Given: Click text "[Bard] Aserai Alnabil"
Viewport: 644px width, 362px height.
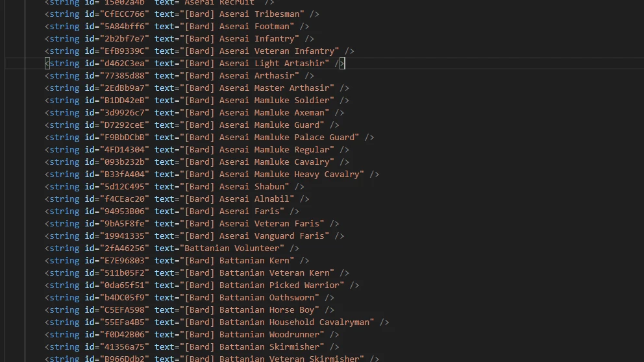Looking at the screenshot, I should [x=237, y=199].
